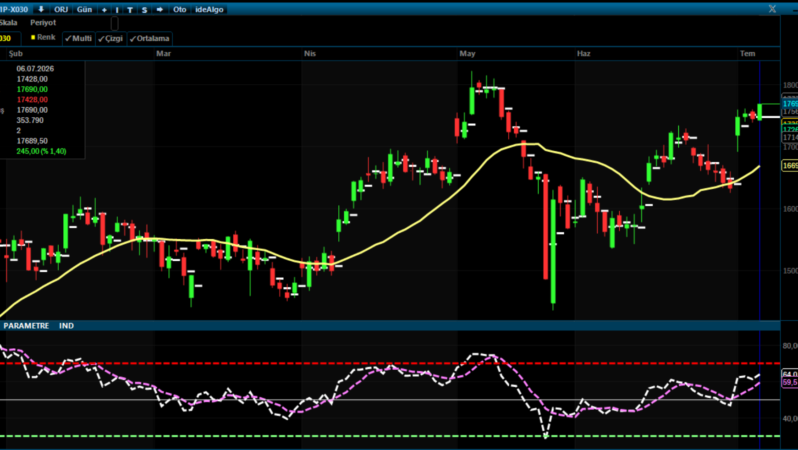
Task: Toggle the Çizgi checkbox
Action: (x=111, y=38)
